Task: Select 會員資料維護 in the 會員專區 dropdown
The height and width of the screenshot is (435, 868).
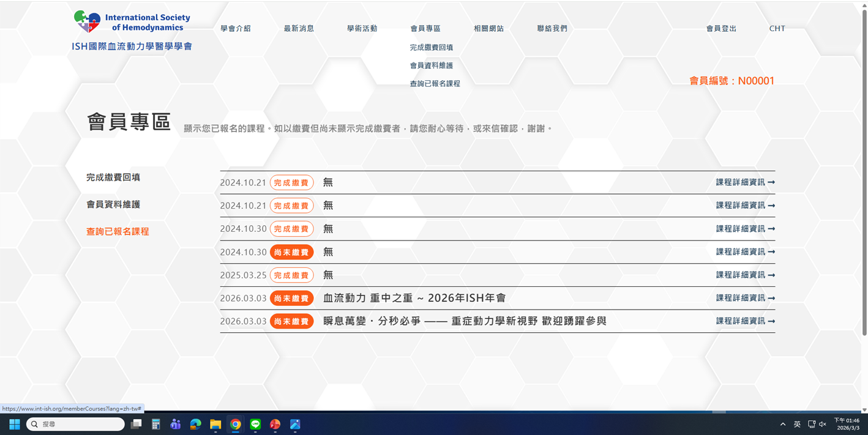Action: tap(431, 65)
